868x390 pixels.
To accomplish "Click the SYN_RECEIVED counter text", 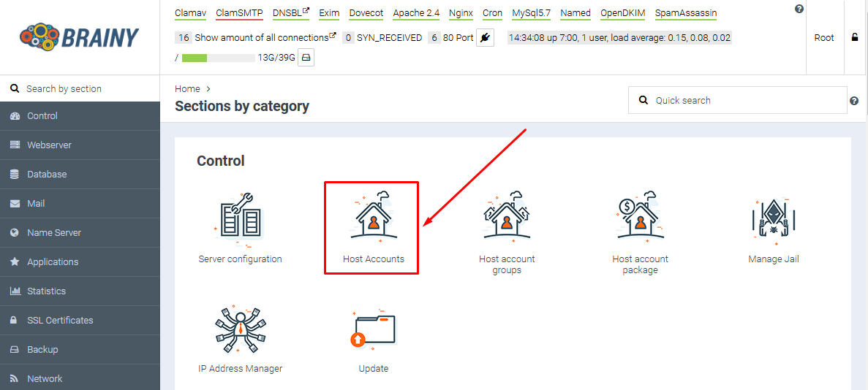I will [x=389, y=38].
